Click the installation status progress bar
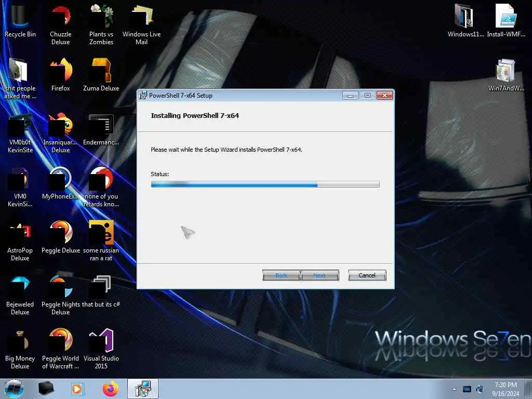 tap(265, 184)
